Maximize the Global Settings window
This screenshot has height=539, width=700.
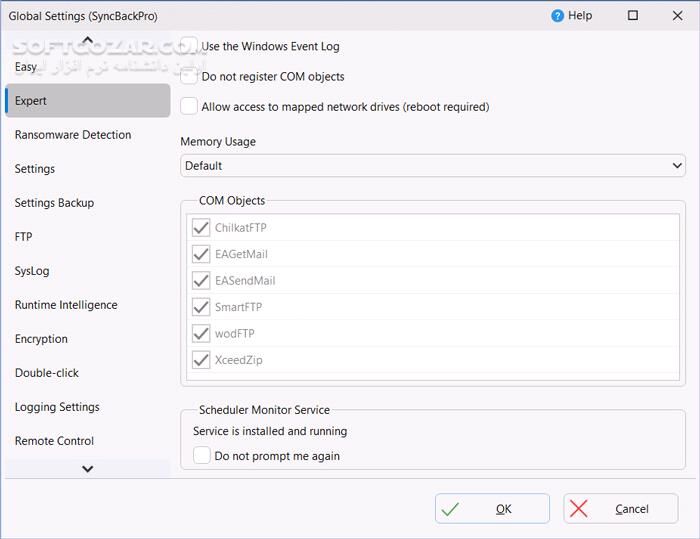[x=633, y=16]
